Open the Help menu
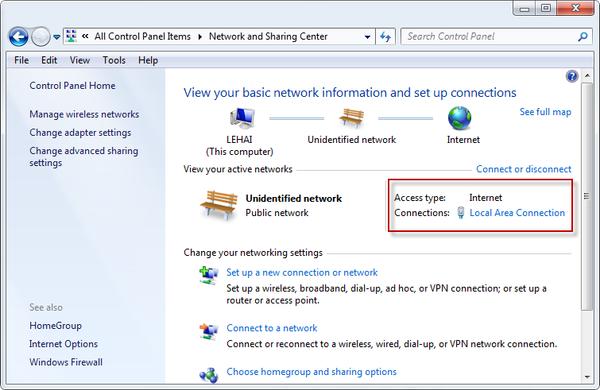Screen dimensions: 600x390 pyautogui.click(x=148, y=60)
